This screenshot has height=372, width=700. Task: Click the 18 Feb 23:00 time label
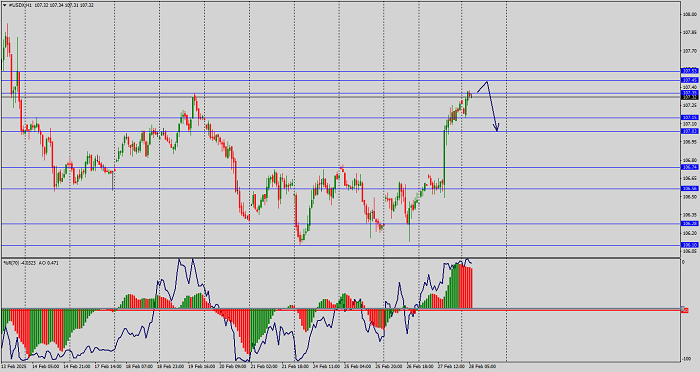pos(172,366)
